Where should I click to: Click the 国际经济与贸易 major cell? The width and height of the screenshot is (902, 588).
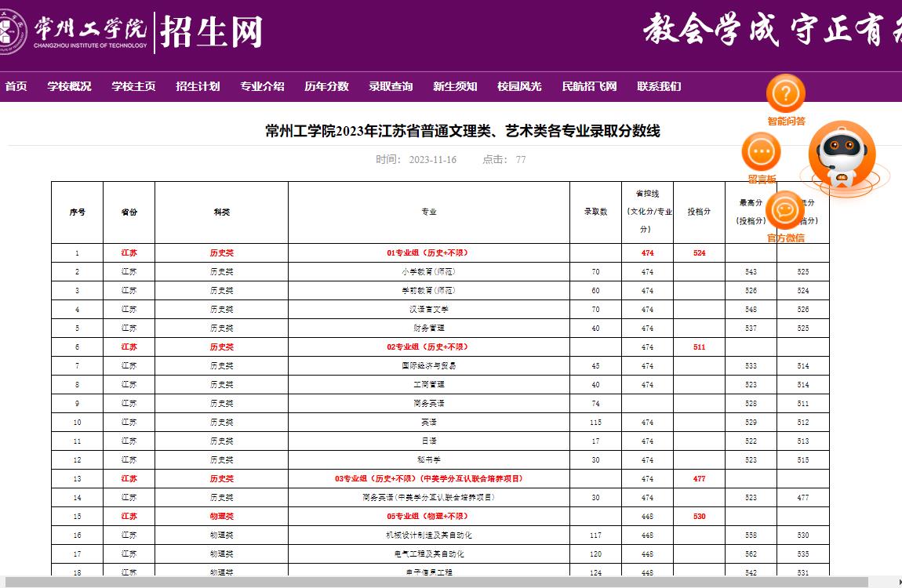428,365
